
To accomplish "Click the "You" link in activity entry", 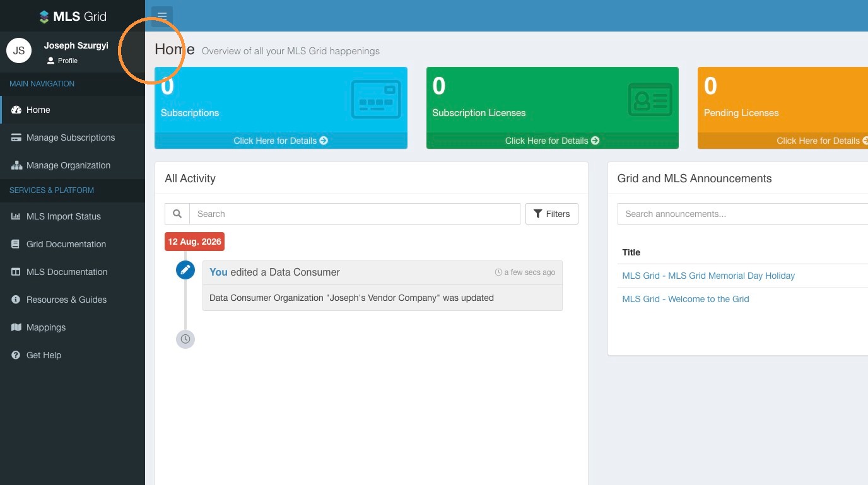I will [218, 272].
